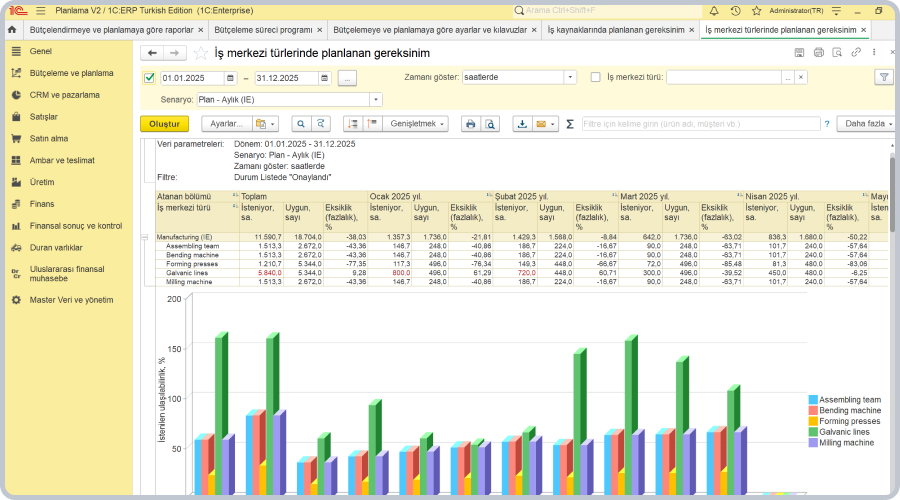Open print preview in the header
The image size is (900, 500).
pos(837,52)
